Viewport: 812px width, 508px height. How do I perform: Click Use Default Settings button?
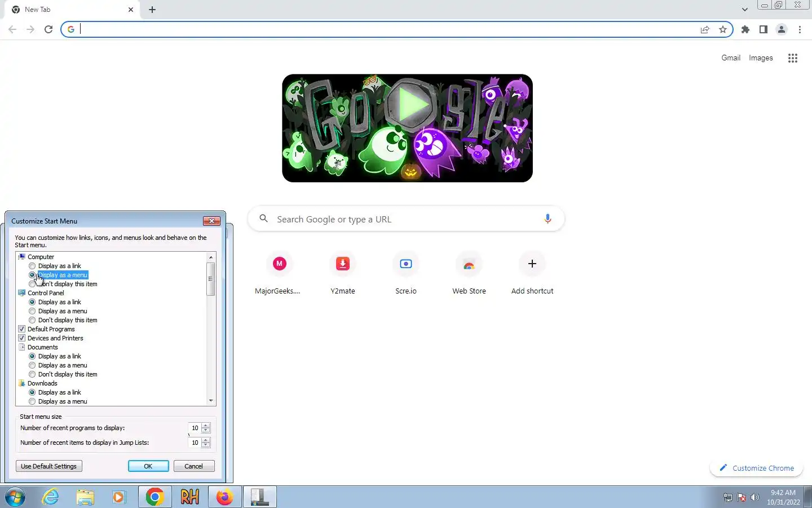[x=49, y=466]
